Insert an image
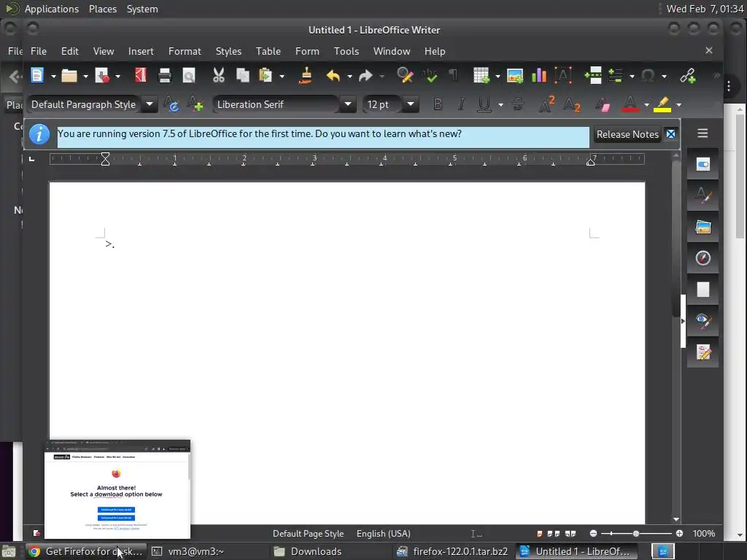The height and width of the screenshot is (560, 747). 515,75
